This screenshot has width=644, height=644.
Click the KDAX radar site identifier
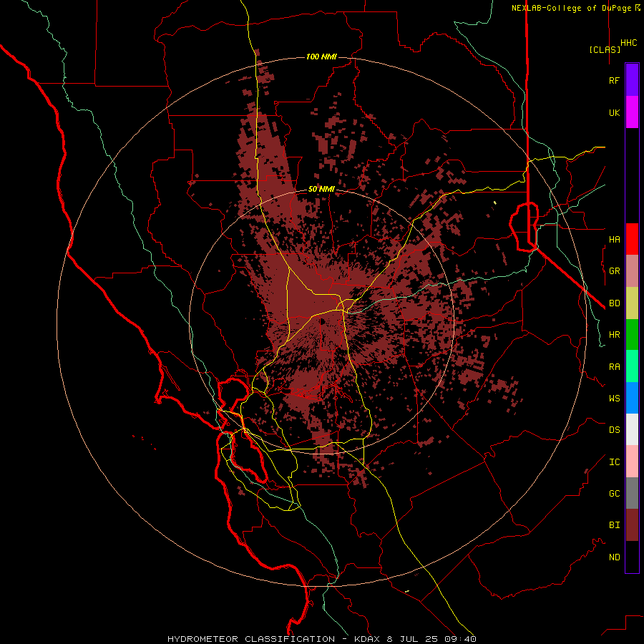point(368,639)
